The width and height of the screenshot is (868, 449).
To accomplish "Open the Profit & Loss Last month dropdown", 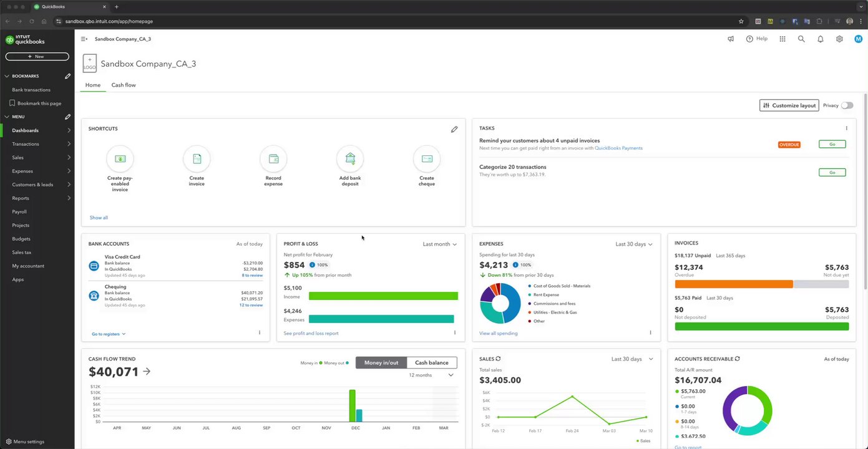I will pos(440,244).
